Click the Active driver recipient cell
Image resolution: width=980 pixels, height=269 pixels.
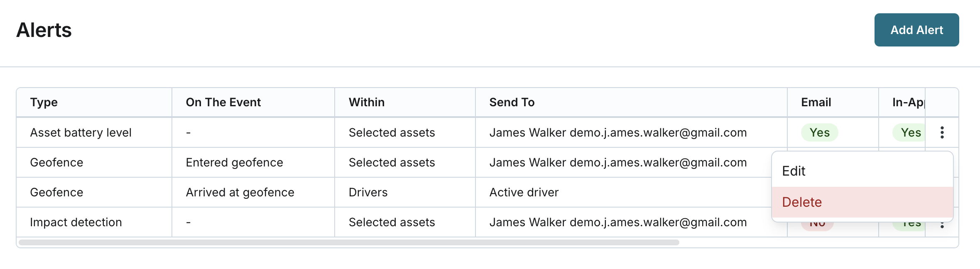524,192
